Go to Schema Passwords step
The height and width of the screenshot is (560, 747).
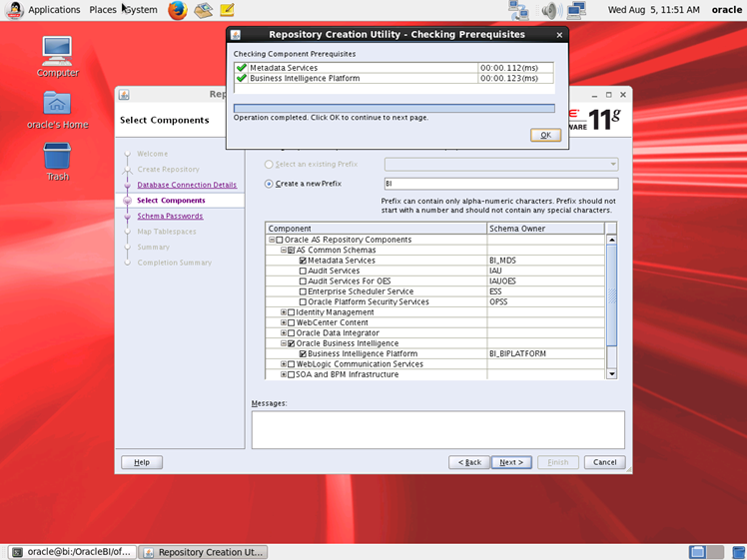tap(170, 217)
